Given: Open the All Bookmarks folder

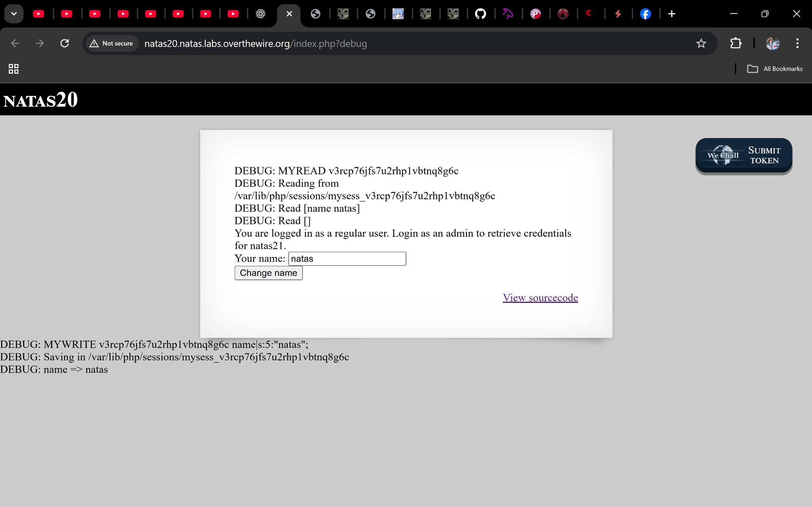Looking at the screenshot, I should 775,69.
